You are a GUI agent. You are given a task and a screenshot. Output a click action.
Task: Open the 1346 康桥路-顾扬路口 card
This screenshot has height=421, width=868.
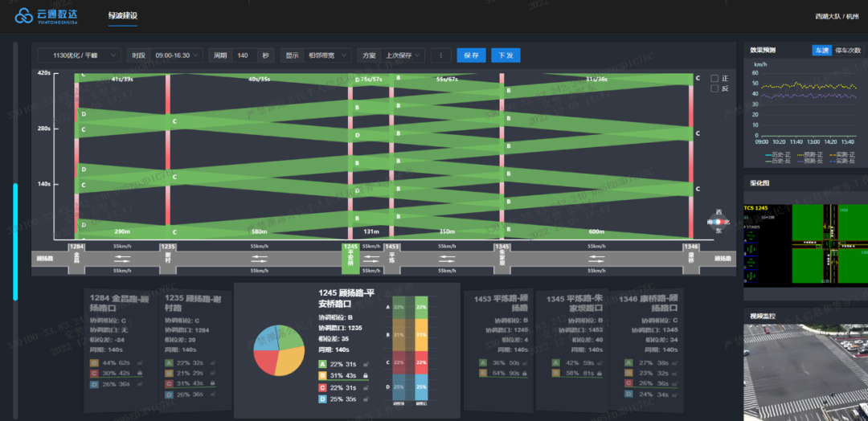click(x=646, y=349)
